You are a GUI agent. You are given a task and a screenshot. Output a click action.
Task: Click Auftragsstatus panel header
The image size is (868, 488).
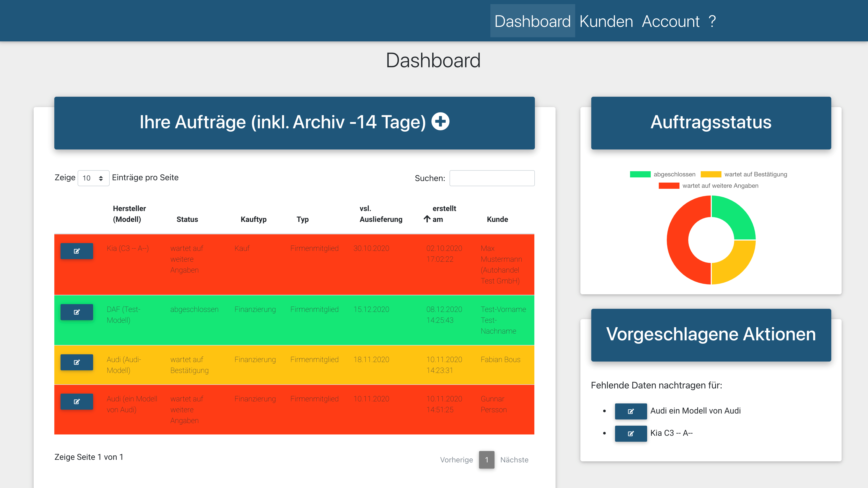[711, 123]
